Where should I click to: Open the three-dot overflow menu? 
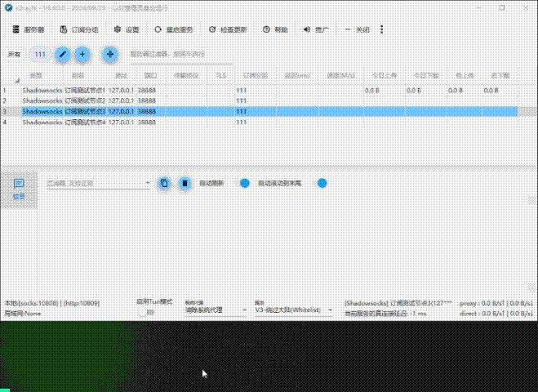click(x=381, y=29)
